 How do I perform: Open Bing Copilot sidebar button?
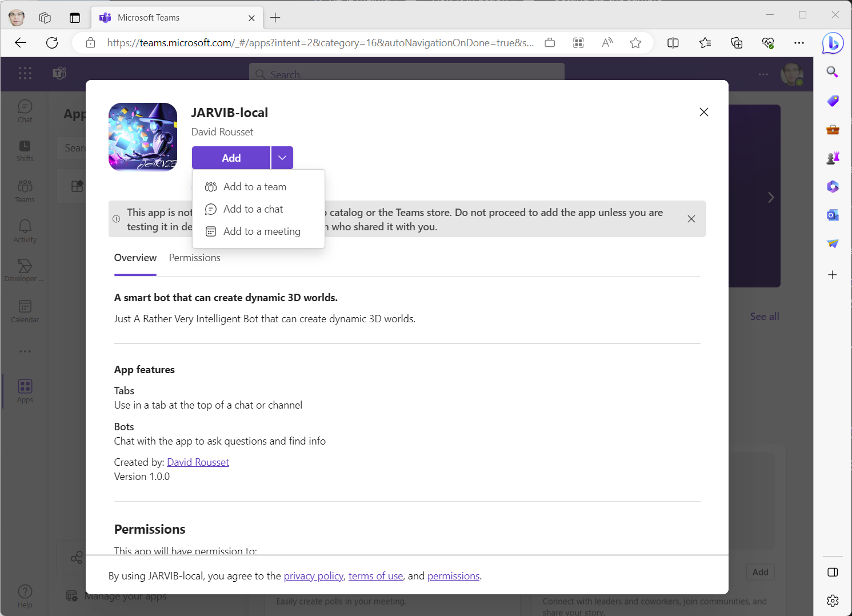tap(833, 43)
